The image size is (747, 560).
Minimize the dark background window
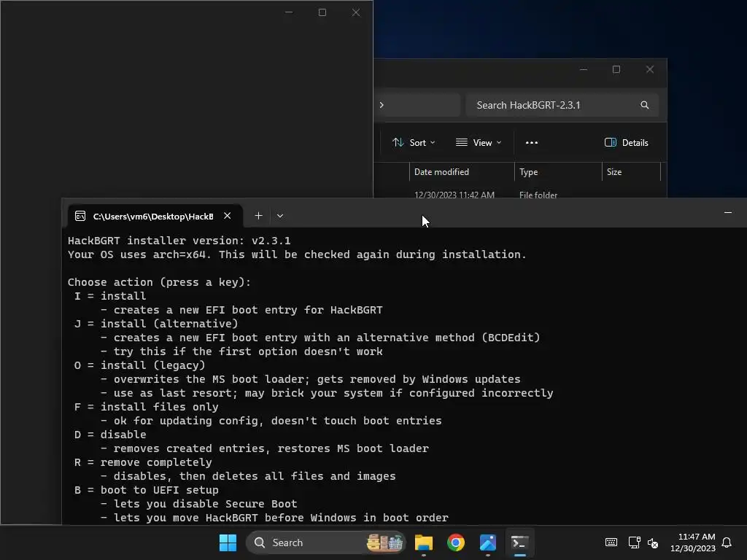coord(289,12)
